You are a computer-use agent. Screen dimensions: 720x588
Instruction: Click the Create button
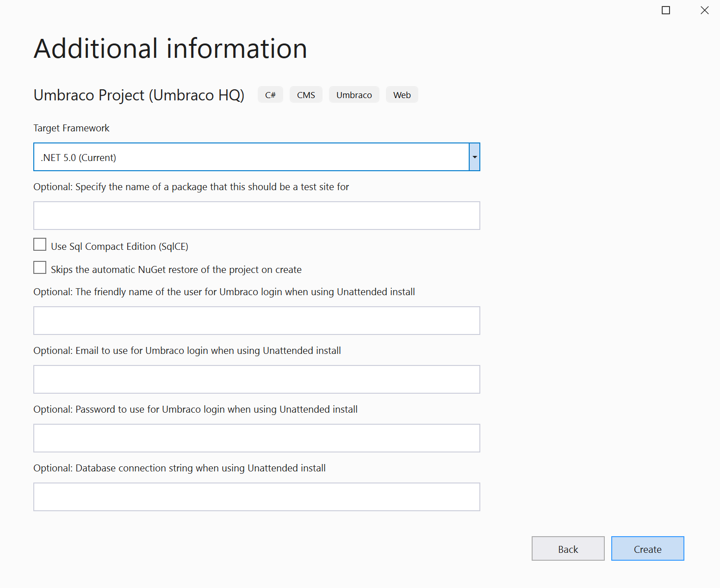tap(648, 549)
